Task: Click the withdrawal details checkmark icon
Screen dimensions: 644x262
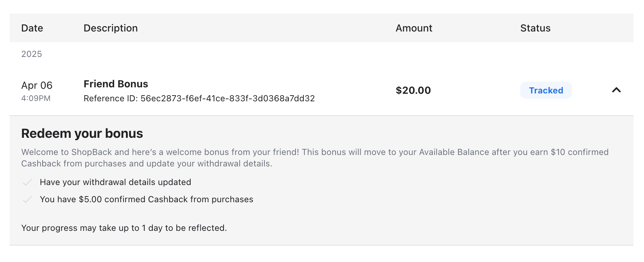Action: (28, 183)
